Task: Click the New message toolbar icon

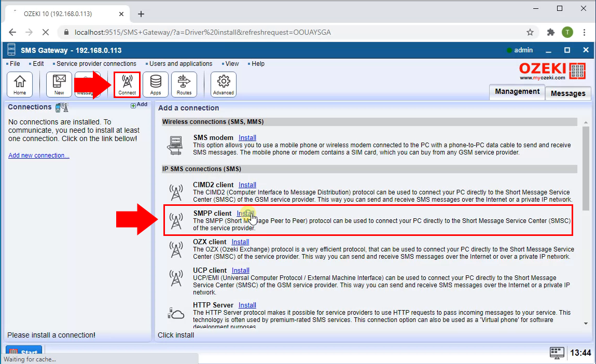Action: pos(59,85)
